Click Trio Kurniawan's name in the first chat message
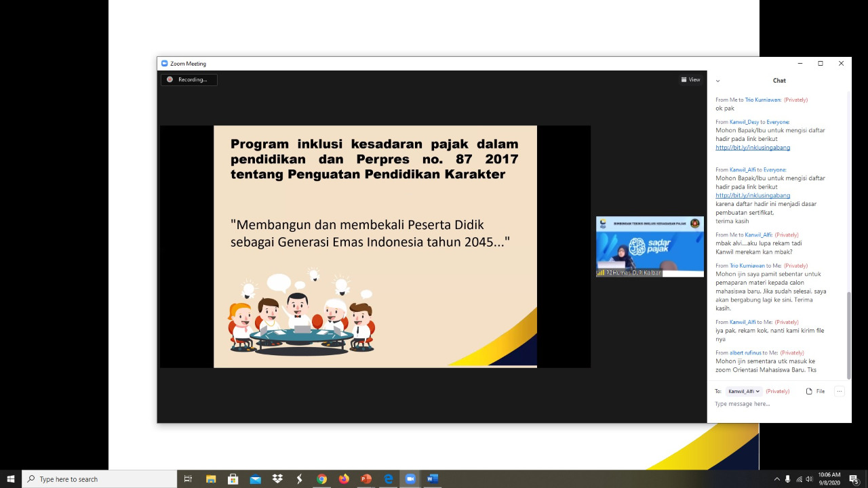The height and width of the screenshot is (488, 868). (x=763, y=100)
